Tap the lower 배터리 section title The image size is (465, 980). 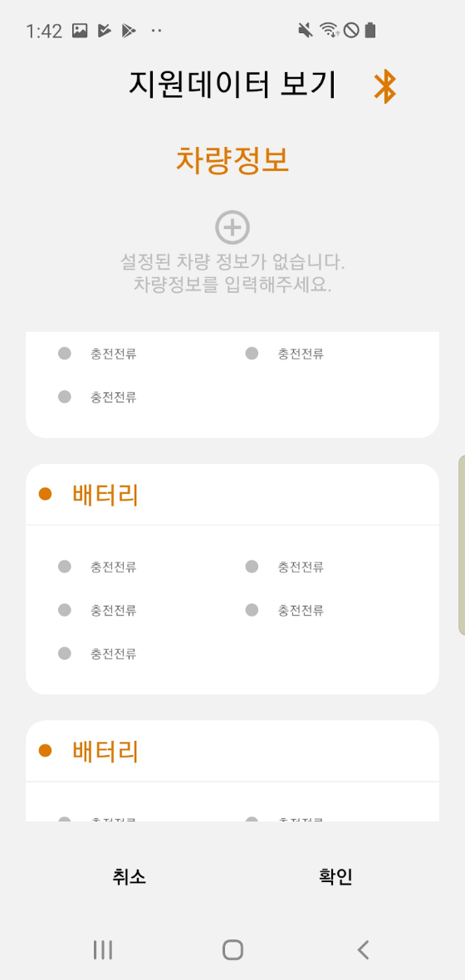coord(105,751)
